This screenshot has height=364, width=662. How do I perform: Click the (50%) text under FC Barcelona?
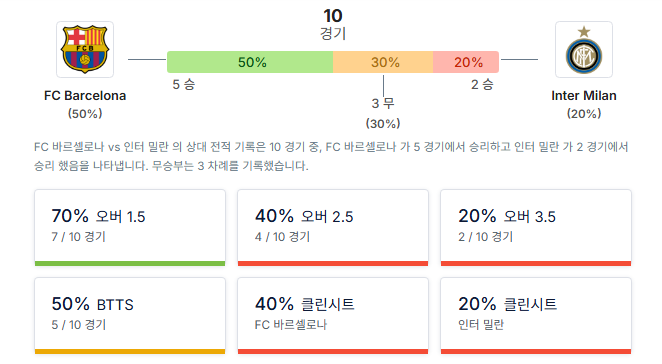[85, 114]
